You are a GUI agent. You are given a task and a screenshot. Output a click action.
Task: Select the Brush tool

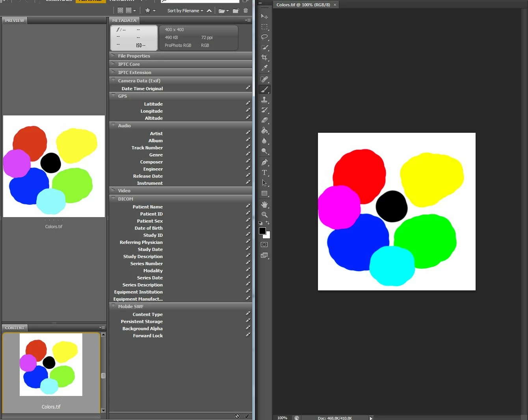pos(264,89)
